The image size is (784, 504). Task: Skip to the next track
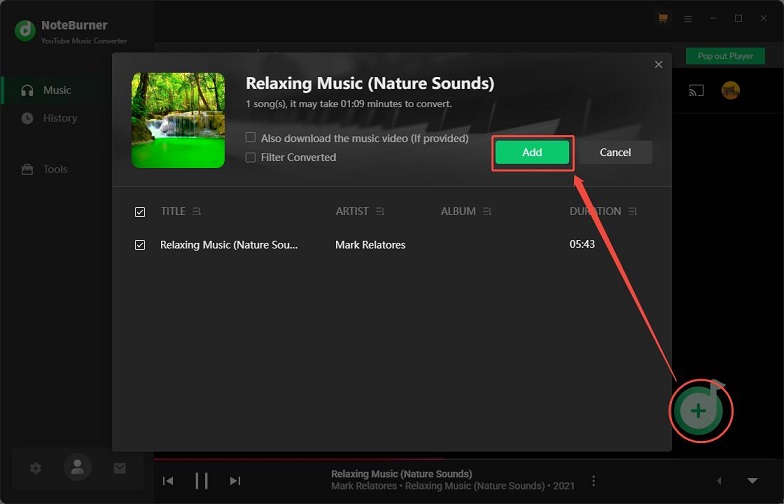235,481
